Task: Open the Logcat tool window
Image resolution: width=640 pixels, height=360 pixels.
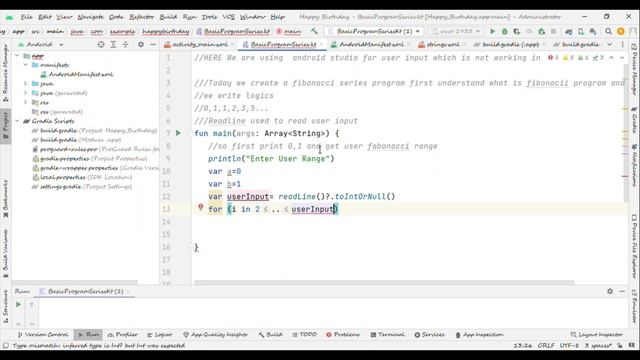Action: point(159,334)
